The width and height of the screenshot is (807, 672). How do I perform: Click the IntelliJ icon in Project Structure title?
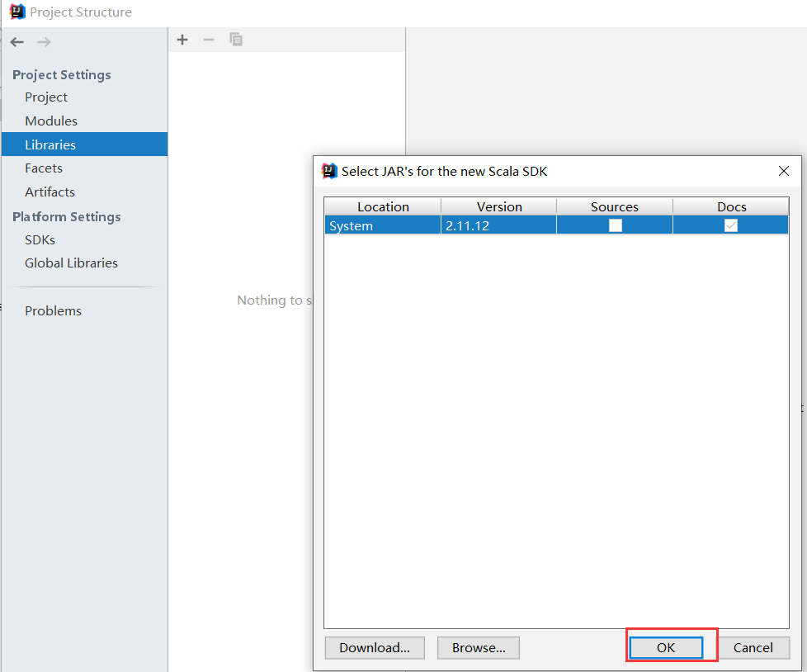(17, 12)
